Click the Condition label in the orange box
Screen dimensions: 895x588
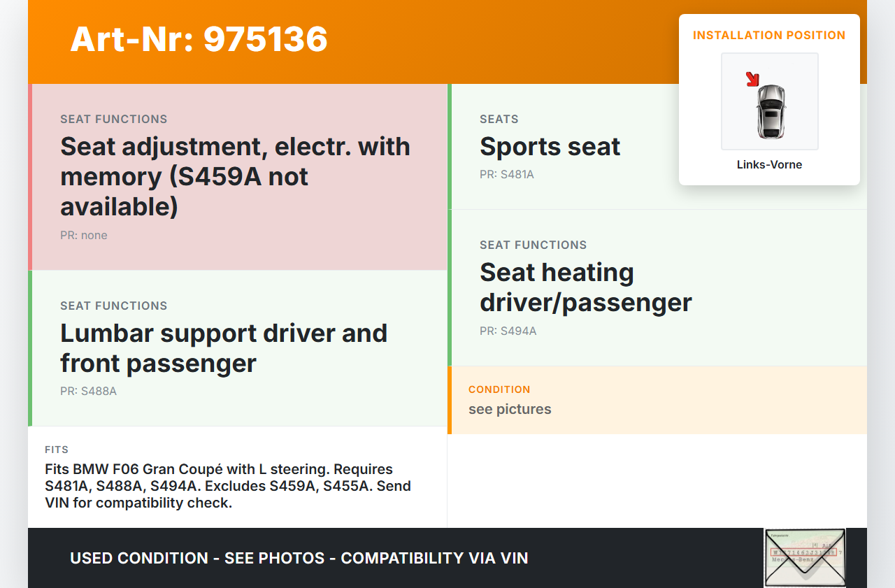pyautogui.click(x=499, y=389)
